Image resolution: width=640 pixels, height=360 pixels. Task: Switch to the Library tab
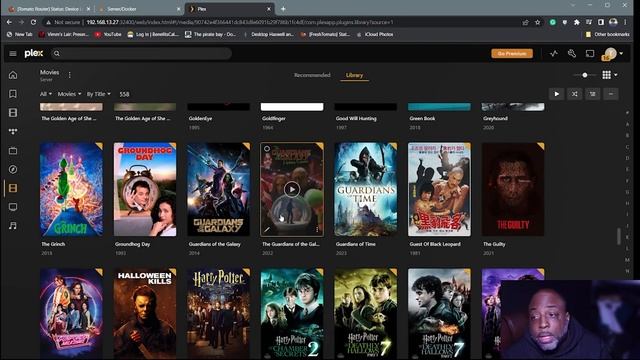(x=354, y=75)
